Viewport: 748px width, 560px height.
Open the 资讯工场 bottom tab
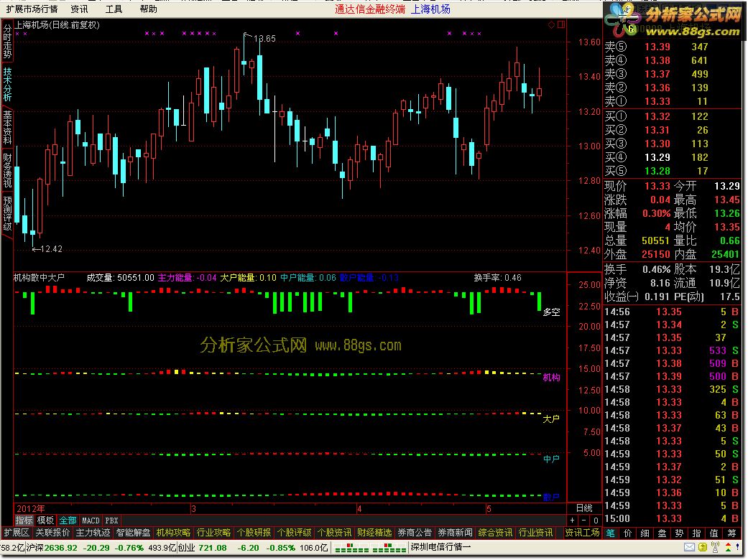(x=582, y=533)
